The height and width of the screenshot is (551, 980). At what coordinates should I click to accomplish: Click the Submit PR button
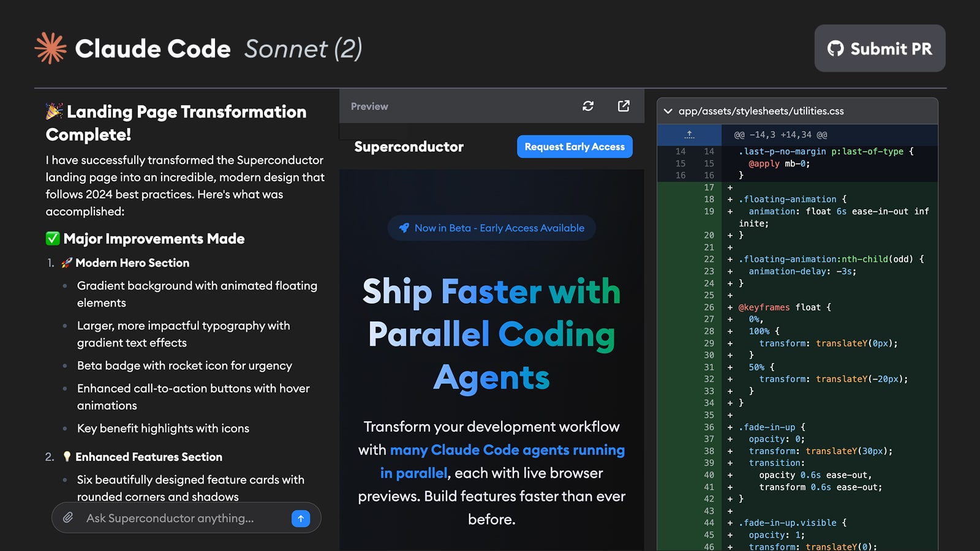click(x=880, y=48)
